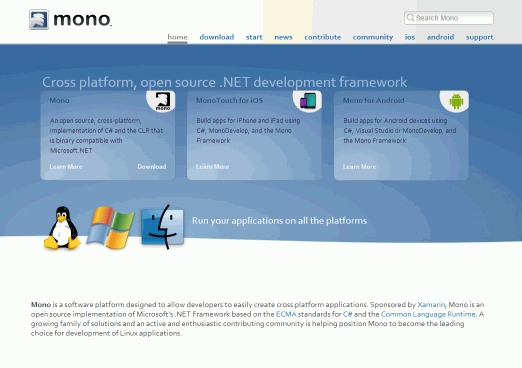Image resolution: width=522 pixels, height=368 pixels.
Task: Click the green Android robot icon
Action: click(456, 101)
